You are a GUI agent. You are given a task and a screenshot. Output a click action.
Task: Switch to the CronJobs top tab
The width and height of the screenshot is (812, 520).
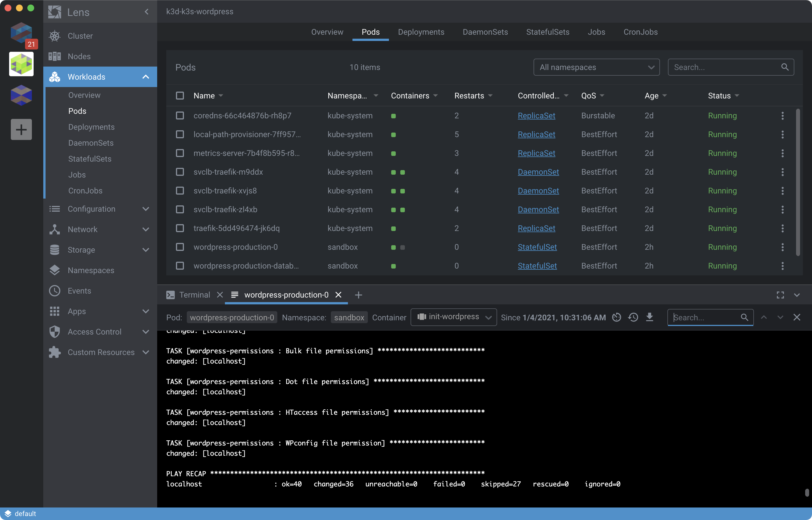pyautogui.click(x=640, y=32)
